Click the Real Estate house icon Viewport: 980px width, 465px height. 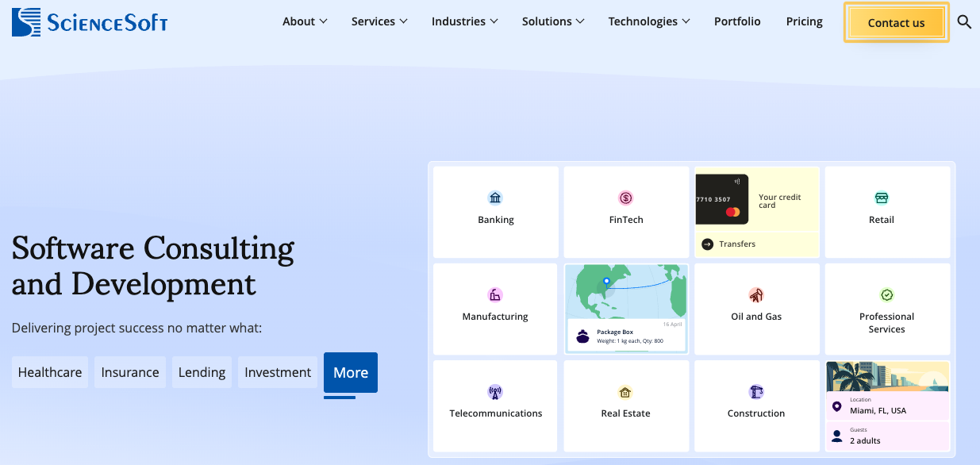point(625,392)
